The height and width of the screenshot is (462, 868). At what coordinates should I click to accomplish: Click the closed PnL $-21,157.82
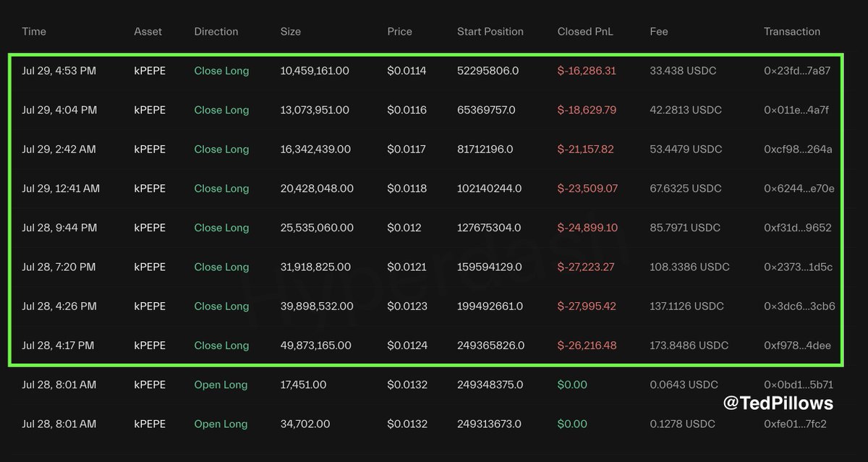[585, 149]
